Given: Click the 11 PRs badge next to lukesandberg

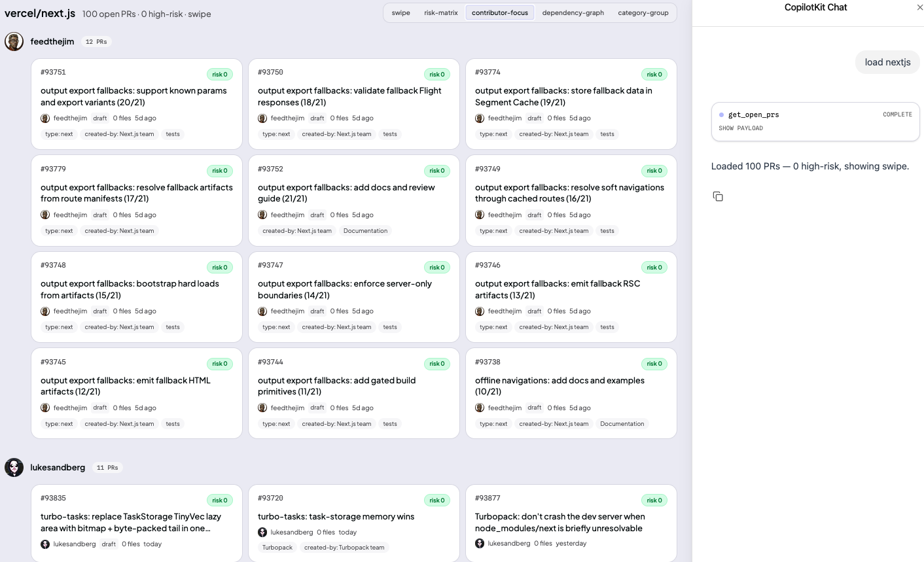Looking at the screenshot, I should coord(107,467).
